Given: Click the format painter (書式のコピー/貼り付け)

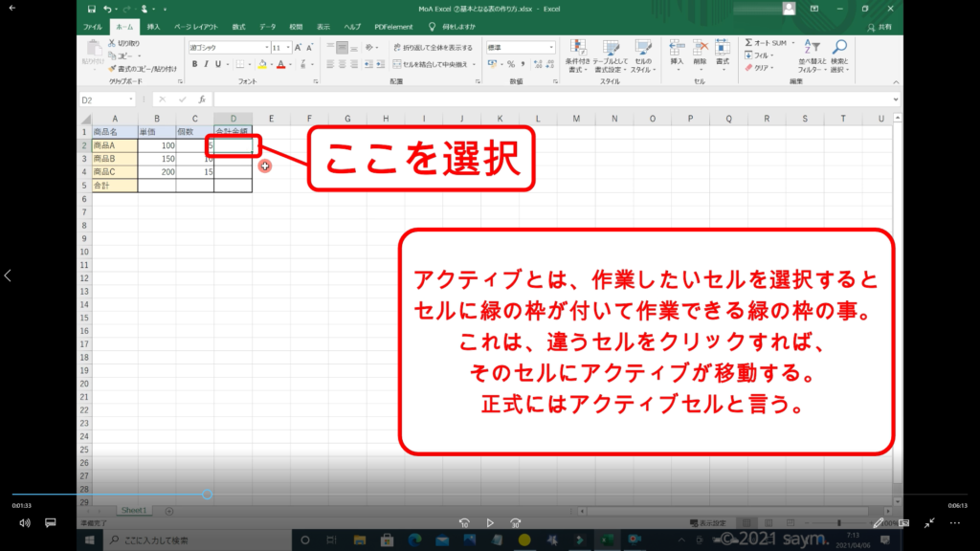Looking at the screenshot, I should [143, 69].
